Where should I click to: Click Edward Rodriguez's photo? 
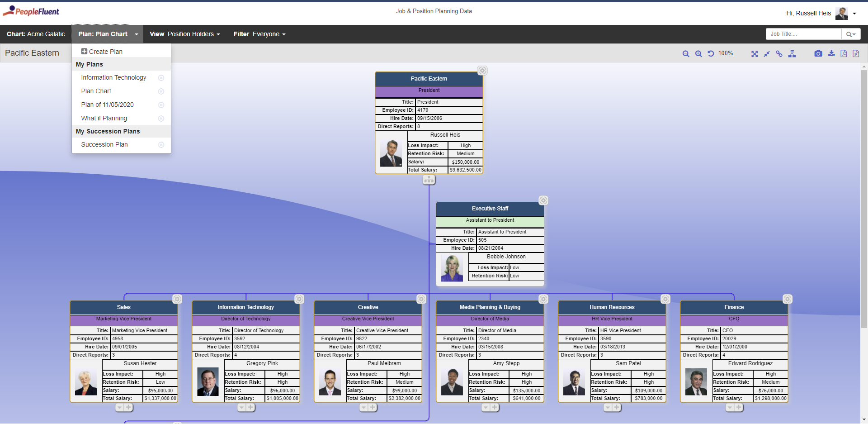tap(696, 382)
